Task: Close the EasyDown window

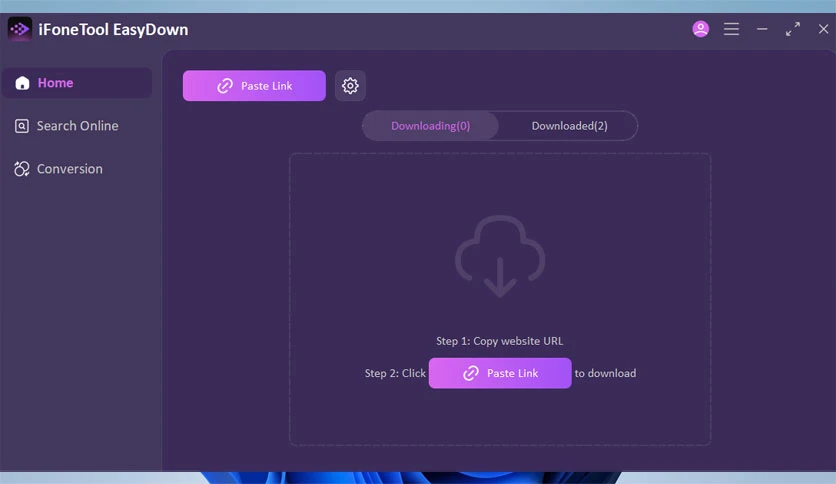Action: coord(823,29)
